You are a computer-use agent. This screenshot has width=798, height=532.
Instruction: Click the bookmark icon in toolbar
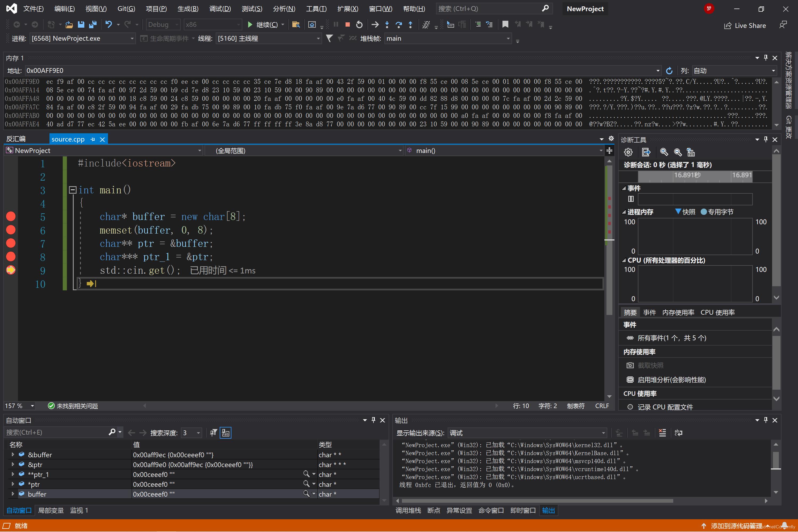pyautogui.click(x=505, y=24)
